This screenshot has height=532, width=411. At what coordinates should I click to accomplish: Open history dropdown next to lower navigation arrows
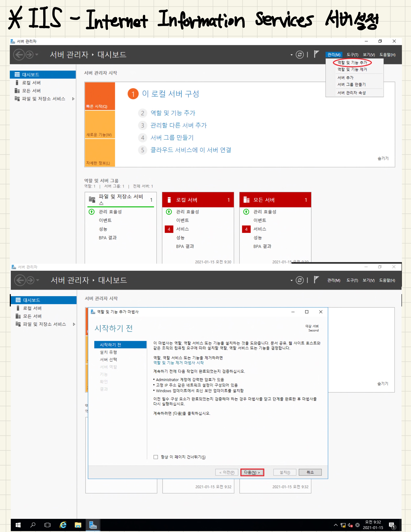click(x=38, y=280)
